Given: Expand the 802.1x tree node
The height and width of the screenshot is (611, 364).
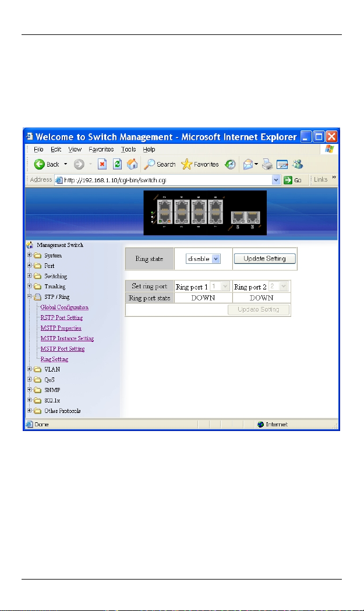Looking at the screenshot, I should [x=29, y=400].
